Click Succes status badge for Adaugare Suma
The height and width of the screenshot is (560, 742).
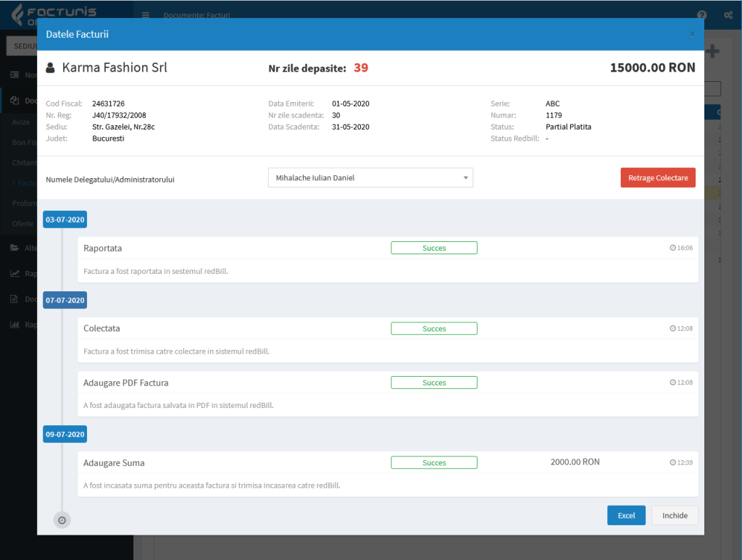(434, 462)
